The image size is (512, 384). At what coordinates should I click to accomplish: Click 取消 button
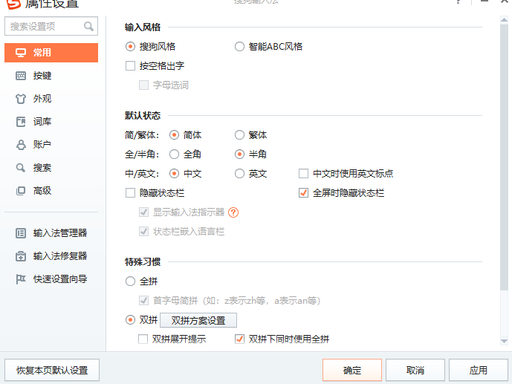pos(415,370)
